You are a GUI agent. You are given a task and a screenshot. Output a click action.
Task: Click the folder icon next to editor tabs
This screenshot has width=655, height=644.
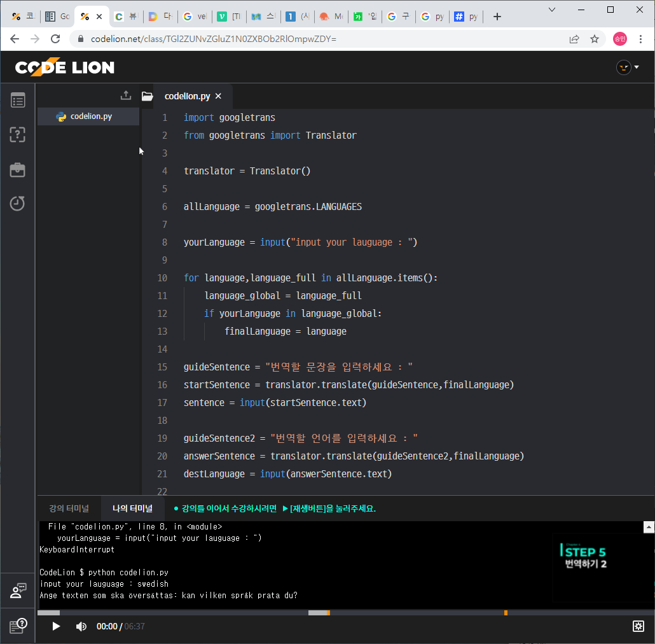coord(147,95)
